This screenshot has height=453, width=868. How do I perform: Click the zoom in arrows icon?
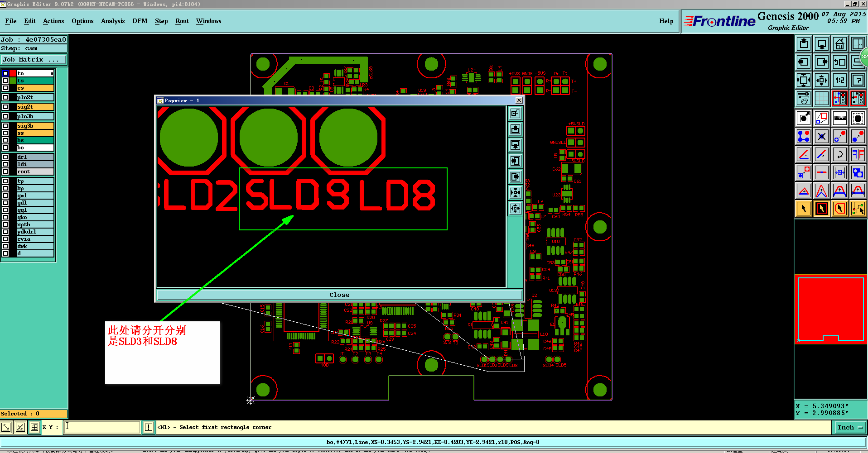(804, 80)
